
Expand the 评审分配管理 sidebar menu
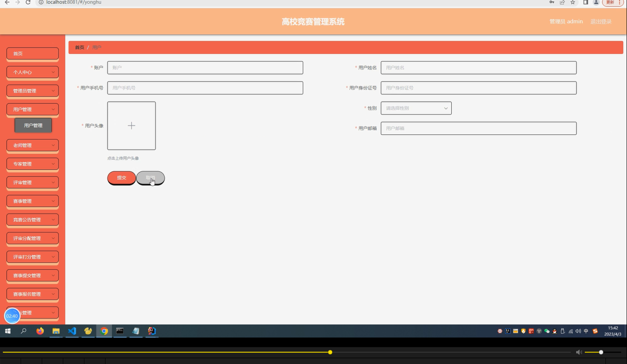click(x=33, y=239)
